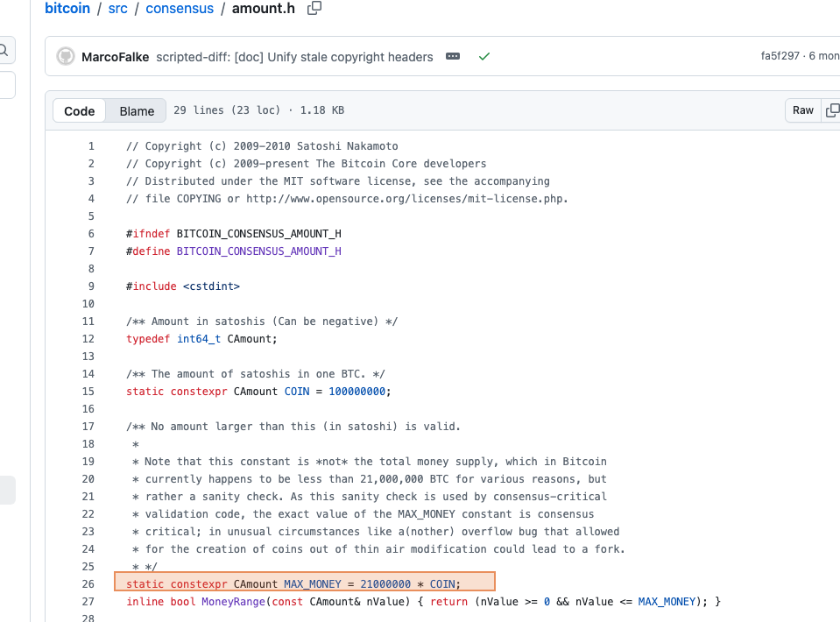Open the bitcoin repository breadcrumb link
Screen dimensions: 840x622
(x=67, y=9)
